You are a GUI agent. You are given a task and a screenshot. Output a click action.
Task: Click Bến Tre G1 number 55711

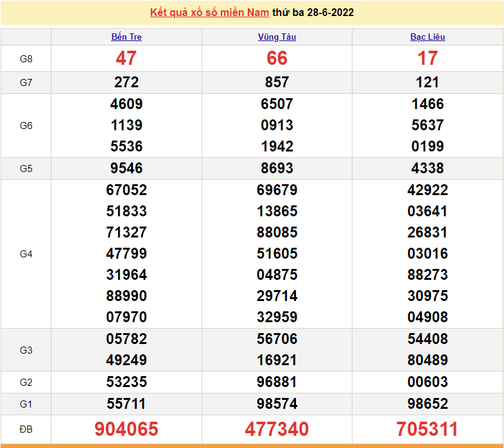point(126,404)
